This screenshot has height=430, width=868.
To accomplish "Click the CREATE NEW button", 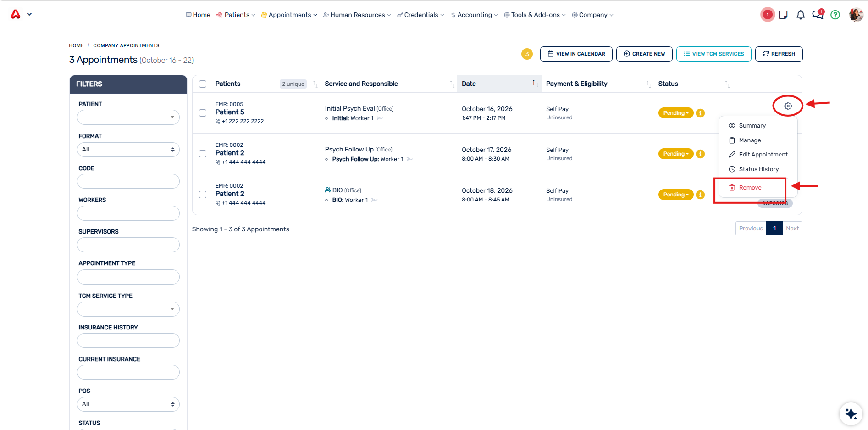I will [644, 54].
